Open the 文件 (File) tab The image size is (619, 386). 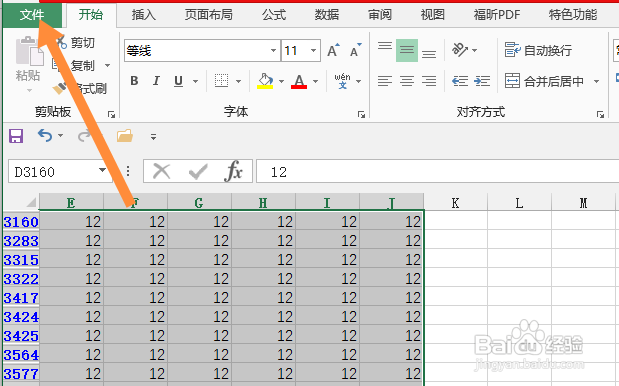(x=32, y=15)
